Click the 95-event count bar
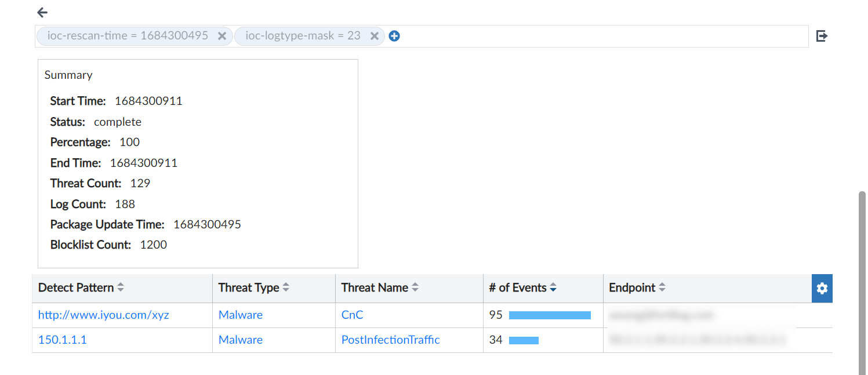The image size is (868, 375). (x=549, y=315)
